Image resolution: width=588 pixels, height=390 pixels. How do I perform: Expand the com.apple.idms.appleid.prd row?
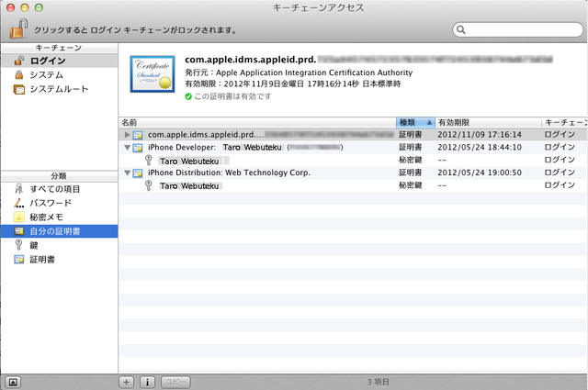tap(127, 135)
